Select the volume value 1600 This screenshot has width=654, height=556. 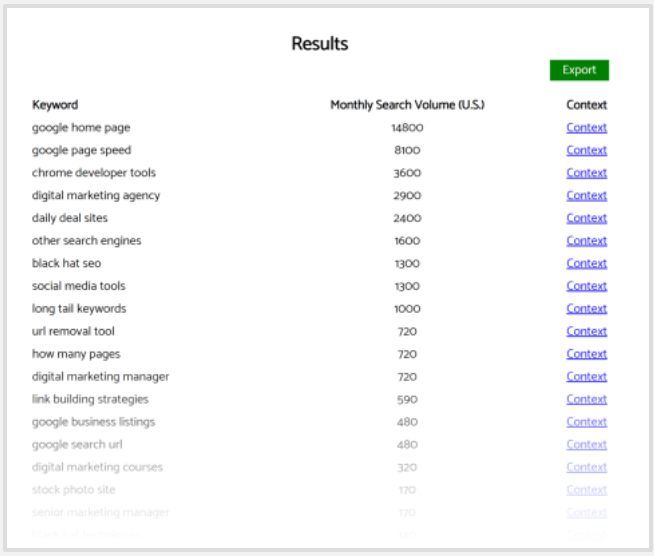[407, 241]
